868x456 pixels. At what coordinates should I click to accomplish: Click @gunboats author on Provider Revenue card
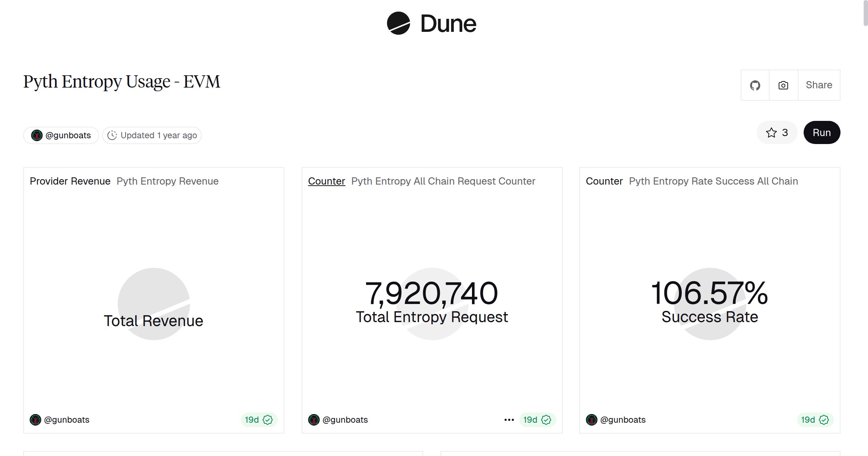tap(66, 420)
